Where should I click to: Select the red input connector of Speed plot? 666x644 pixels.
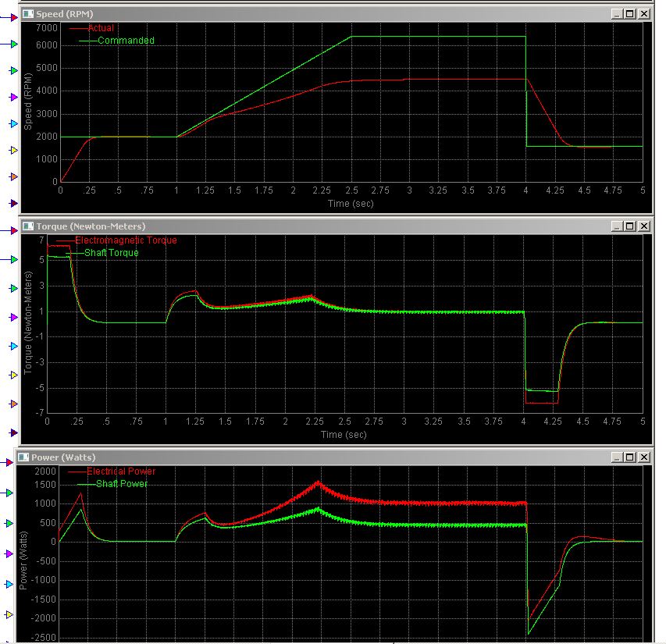point(13,17)
